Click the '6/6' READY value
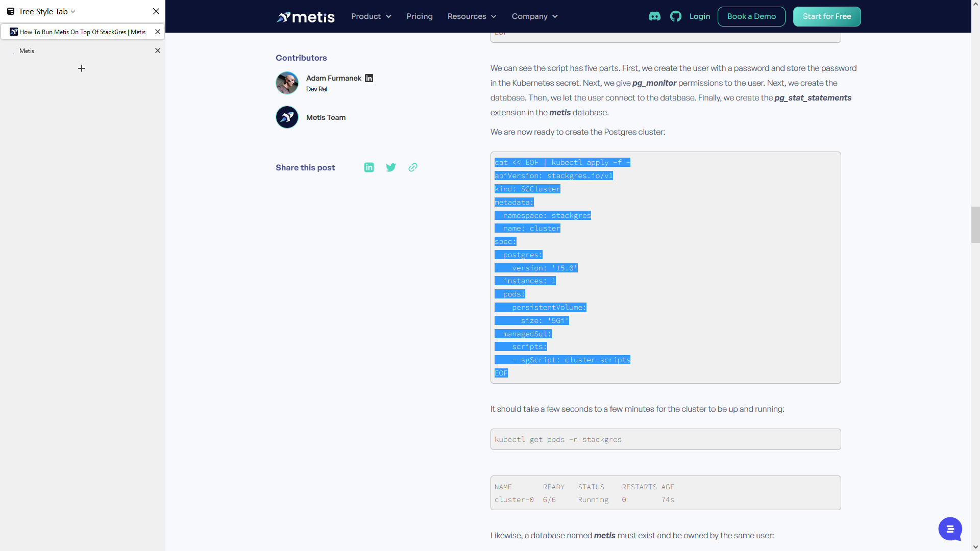The height and width of the screenshot is (551, 980). click(x=549, y=499)
